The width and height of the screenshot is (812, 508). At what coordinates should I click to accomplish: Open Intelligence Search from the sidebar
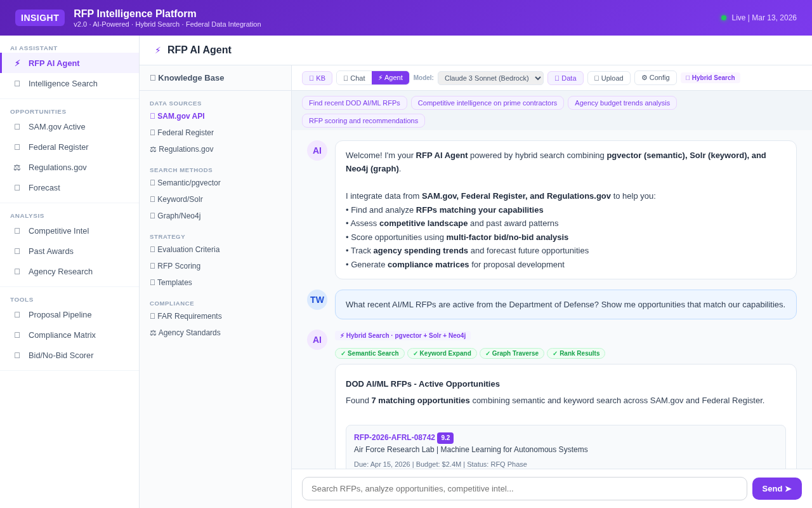(63, 84)
